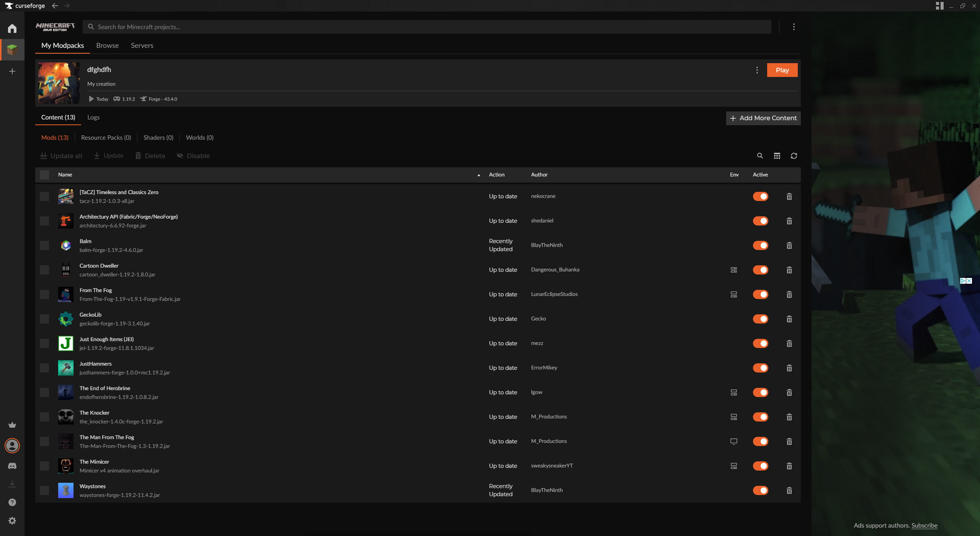Open the dfghdfh modpack options menu

[x=757, y=70]
